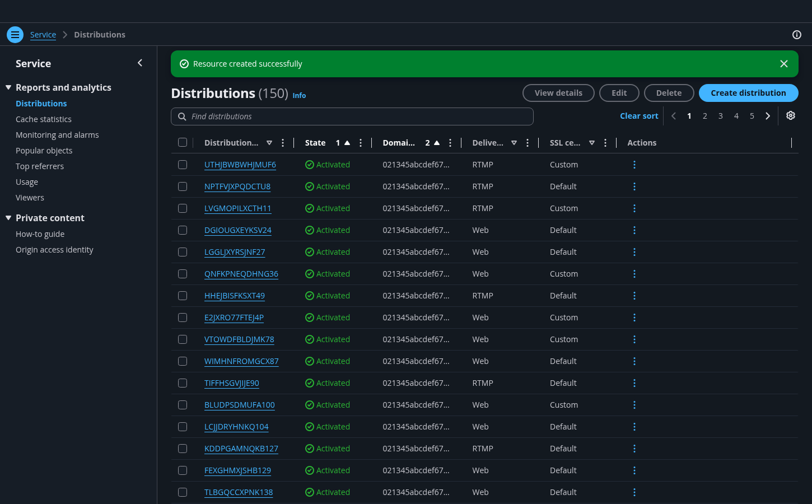Open table preferences gear icon

(x=791, y=115)
